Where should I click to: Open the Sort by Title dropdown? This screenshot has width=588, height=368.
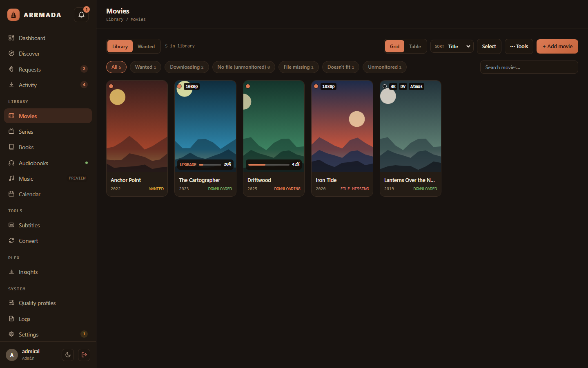[x=452, y=46]
